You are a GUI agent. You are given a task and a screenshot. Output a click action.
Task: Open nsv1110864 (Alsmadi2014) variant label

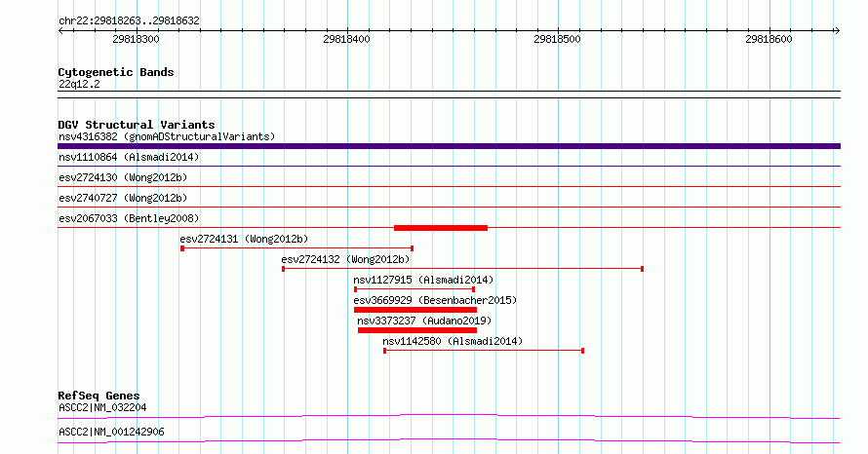click(x=129, y=157)
